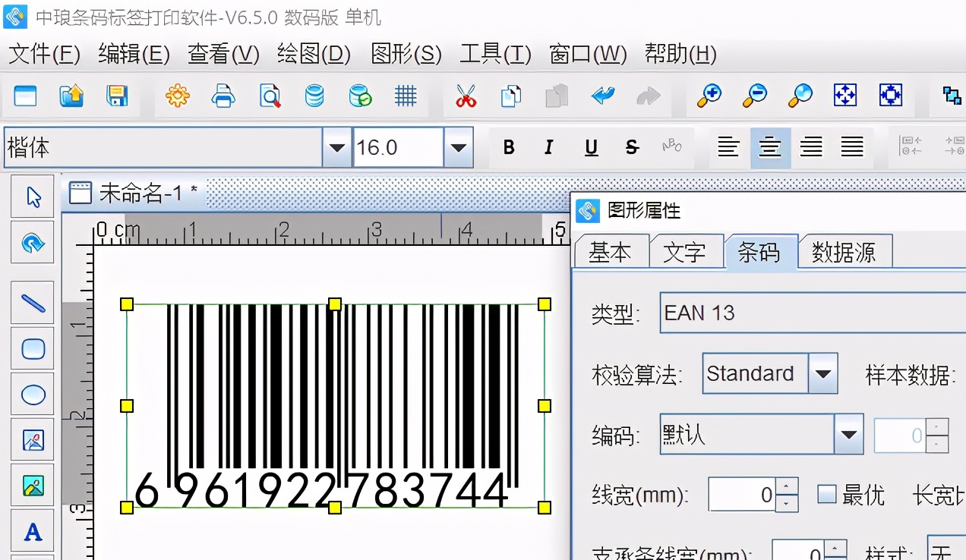Toggle Strikethrough formatting
This screenshot has height=560, width=966.
click(632, 147)
